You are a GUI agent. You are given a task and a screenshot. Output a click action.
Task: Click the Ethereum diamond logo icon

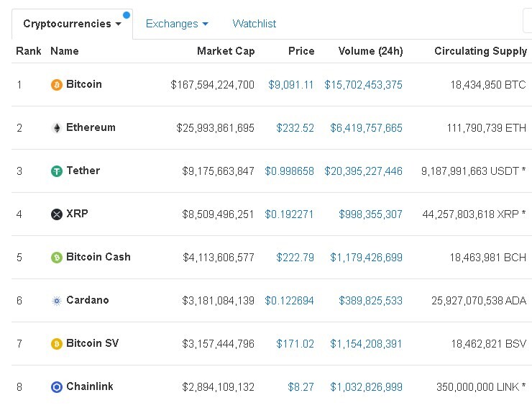click(x=57, y=128)
